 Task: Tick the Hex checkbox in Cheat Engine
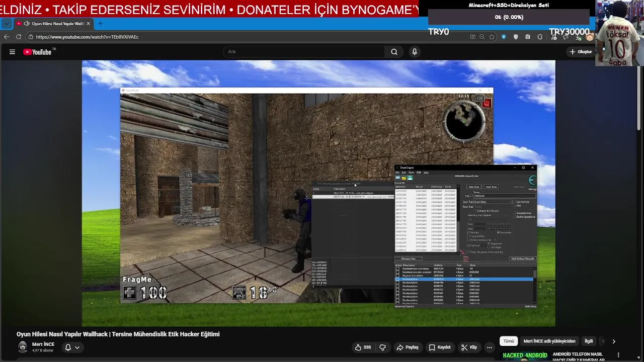tap(471, 196)
